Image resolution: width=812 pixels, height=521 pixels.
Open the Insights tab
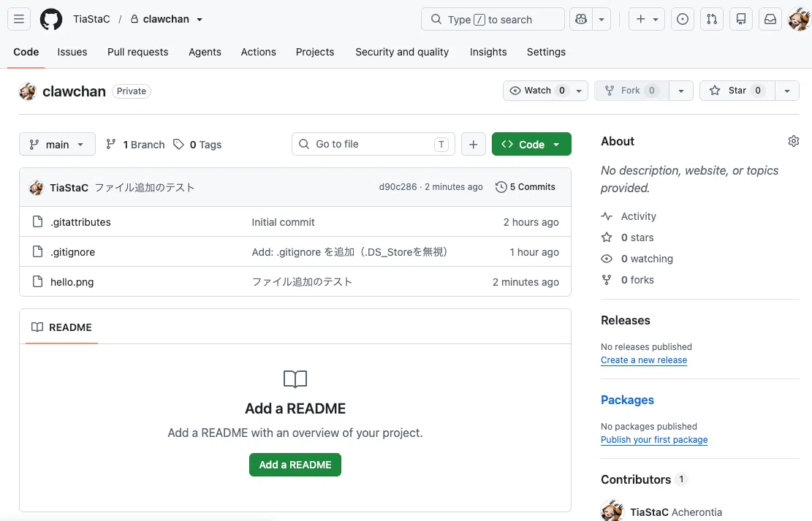point(488,52)
